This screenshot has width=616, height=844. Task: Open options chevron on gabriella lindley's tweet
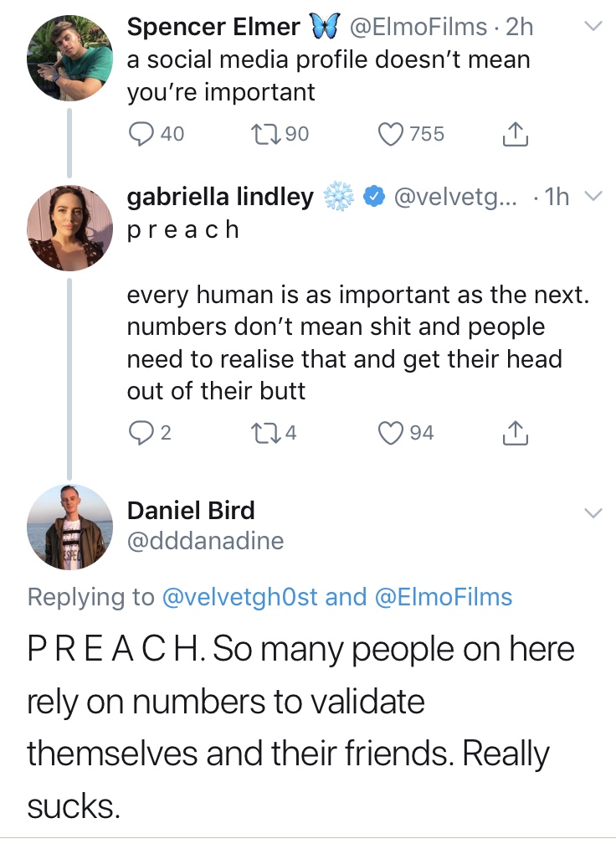[x=593, y=196]
